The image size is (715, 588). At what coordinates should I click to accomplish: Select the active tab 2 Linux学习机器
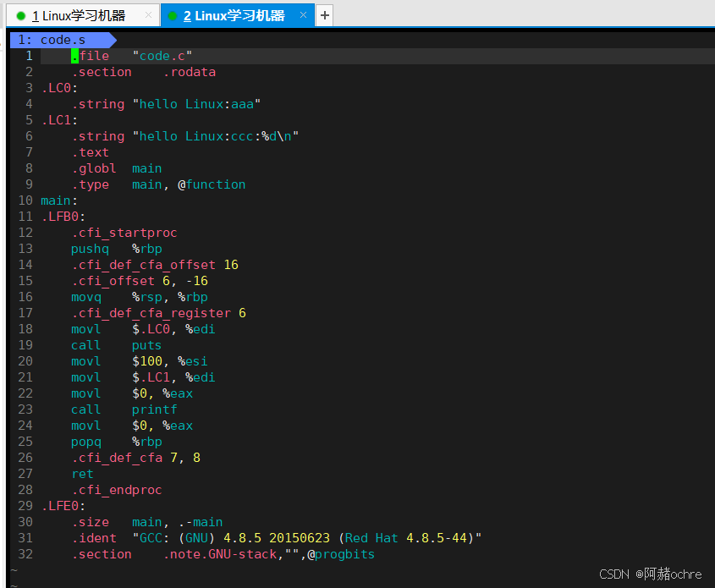[234, 16]
